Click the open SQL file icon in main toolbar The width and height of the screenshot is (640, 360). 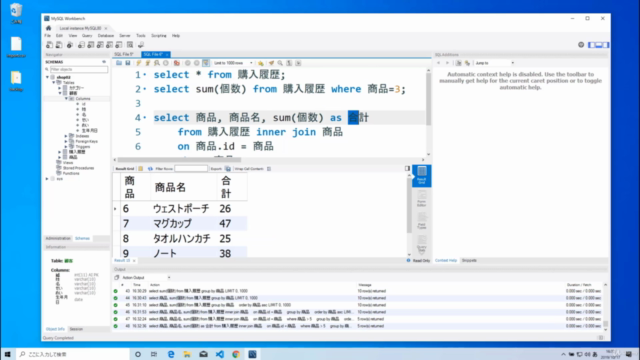click(x=59, y=45)
